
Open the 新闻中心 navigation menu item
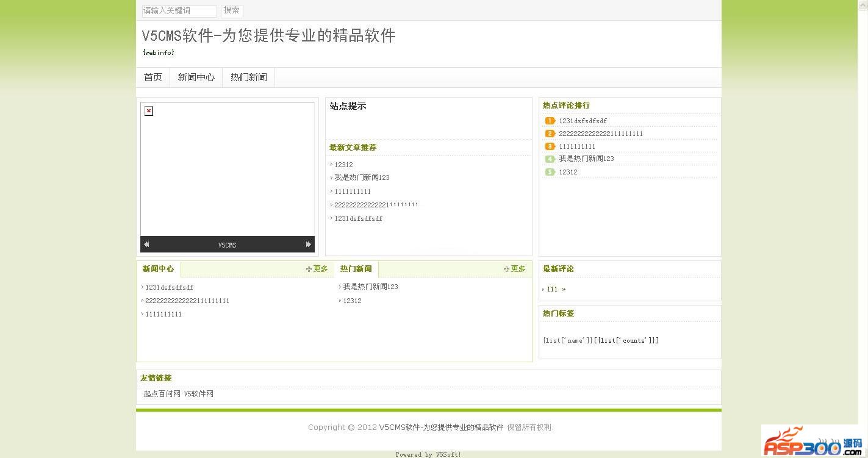(x=196, y=77)
